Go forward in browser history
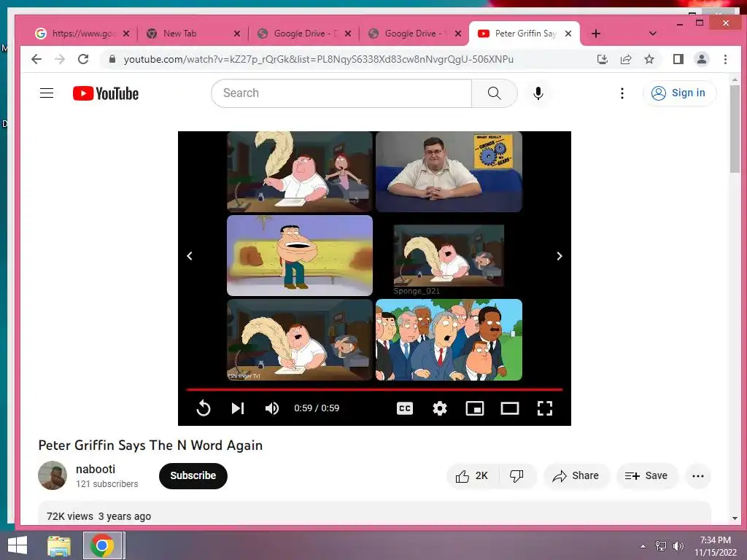Viewport: 747px width, 560px height. (60, 59)
